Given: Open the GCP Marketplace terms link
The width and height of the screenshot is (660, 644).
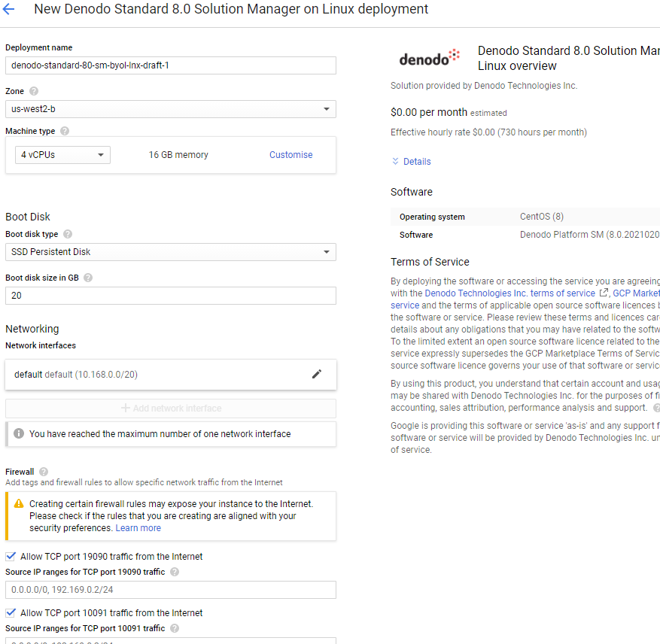Looking at the screenshot, I should [x=636, y=293].
